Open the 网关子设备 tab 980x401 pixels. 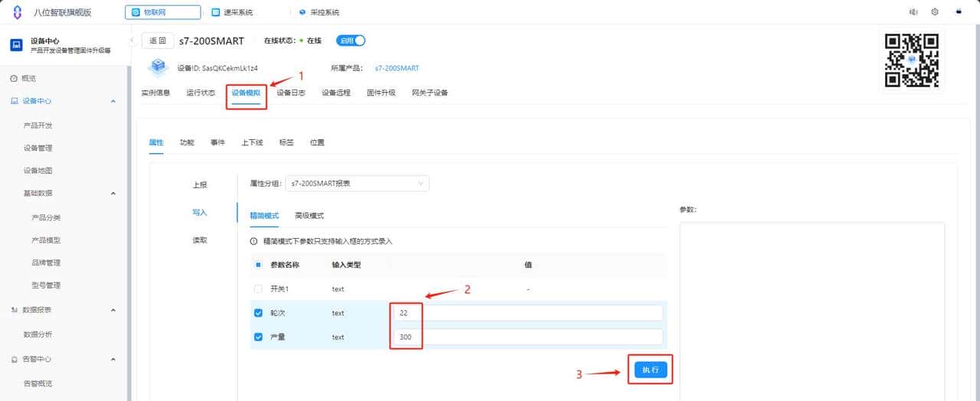coord(430,93)
